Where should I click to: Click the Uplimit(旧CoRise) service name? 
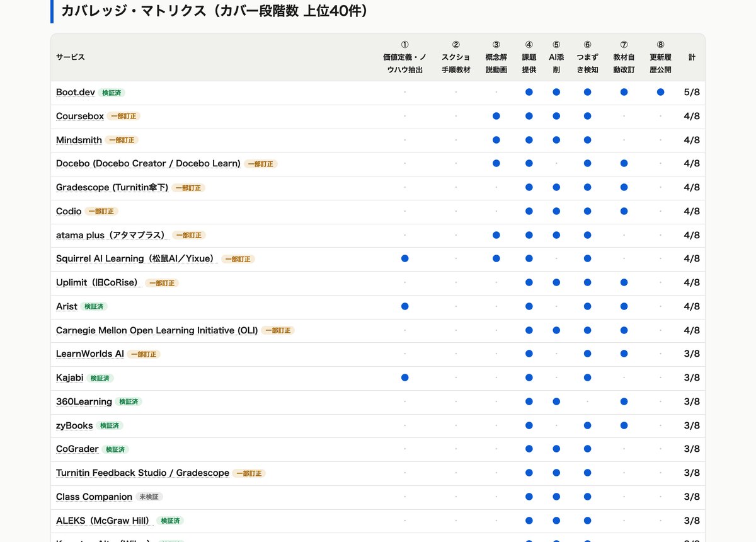pyautogui.click(x=99, y=282)
